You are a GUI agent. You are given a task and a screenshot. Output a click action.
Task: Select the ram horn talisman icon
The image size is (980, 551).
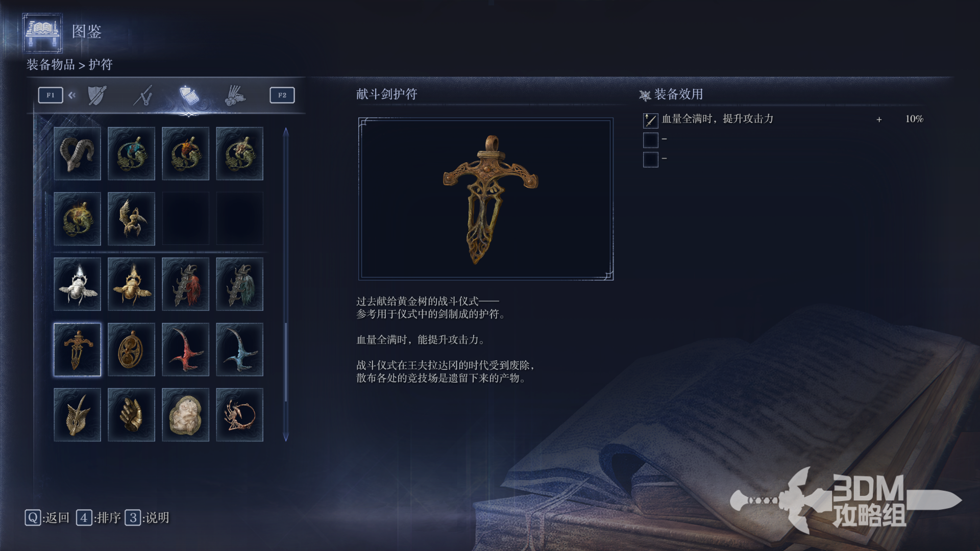tap(77, 154)
